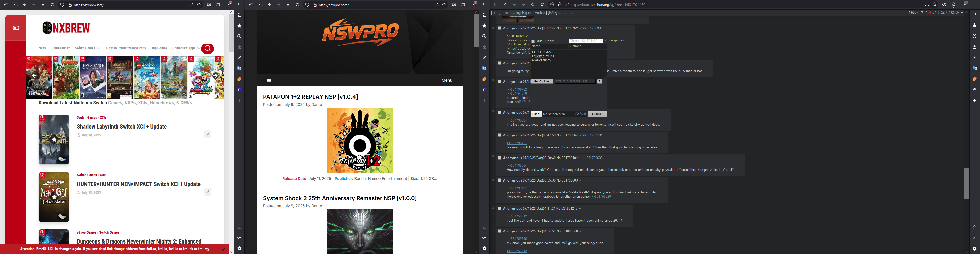
Task: Dismiss the red FreeDL attention banner
Action: tap(224, 249)
